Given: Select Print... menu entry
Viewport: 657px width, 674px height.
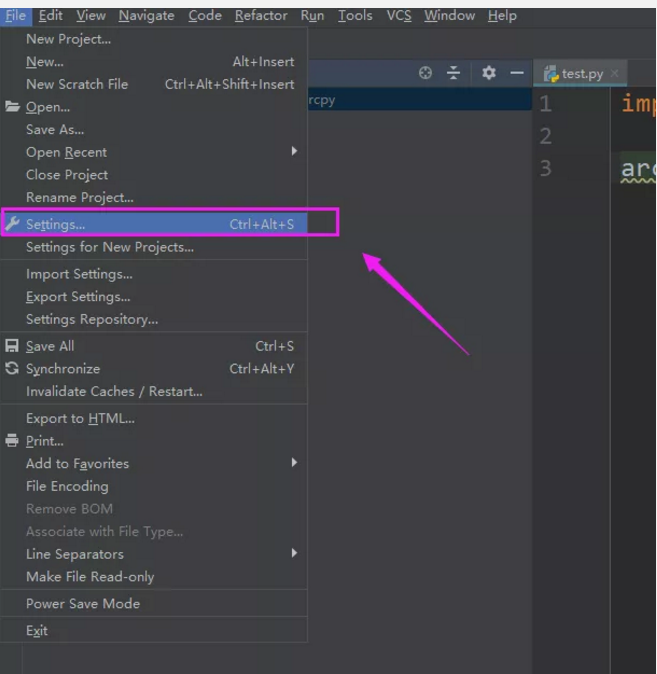Looking at the screenshot, I should [154, 441].
